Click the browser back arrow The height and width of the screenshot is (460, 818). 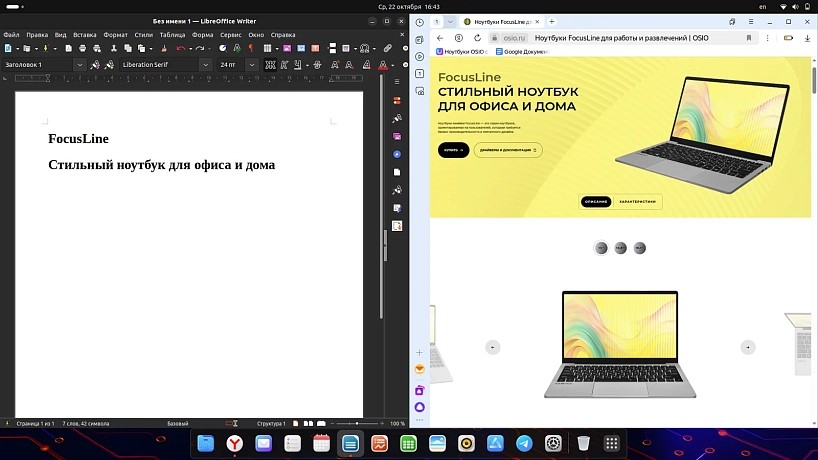tap(440, 37)
